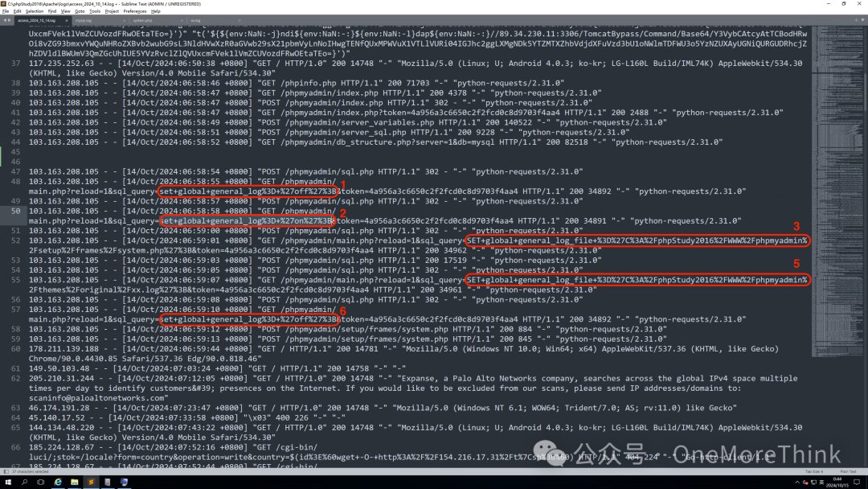Click the tab scroll left arrow

pos(5,20)
